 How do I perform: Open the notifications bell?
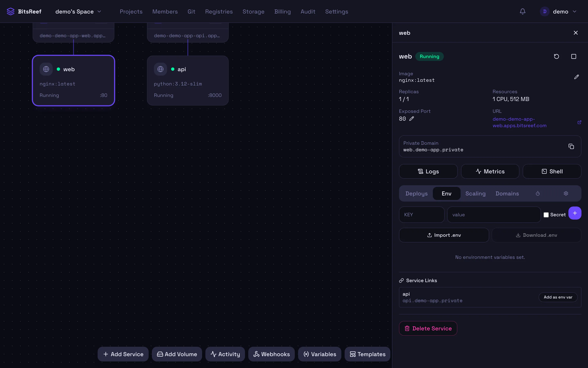click(523, 11)
